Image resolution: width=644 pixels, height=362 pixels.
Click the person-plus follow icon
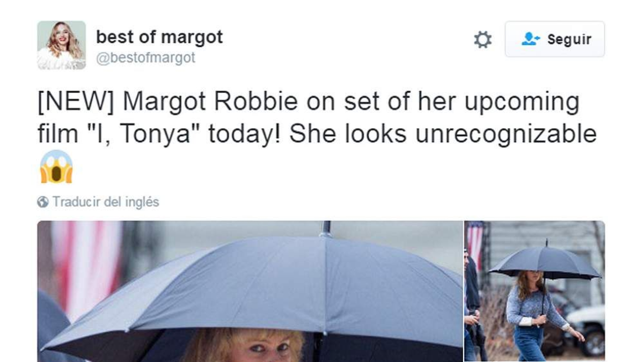(531, 39)
